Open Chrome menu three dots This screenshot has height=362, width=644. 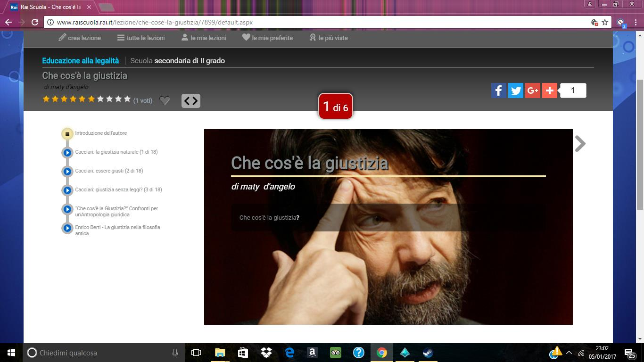(x=635, y=22)
